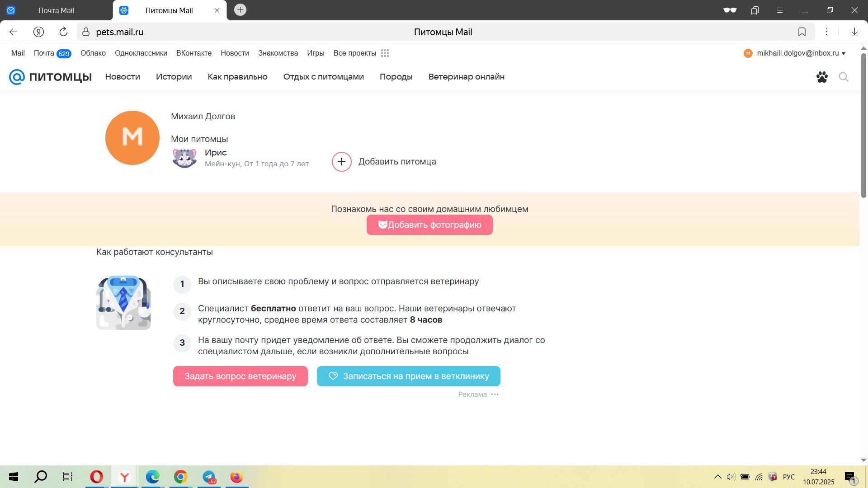Open the Ирис cat avatar

tap(184, 158)
